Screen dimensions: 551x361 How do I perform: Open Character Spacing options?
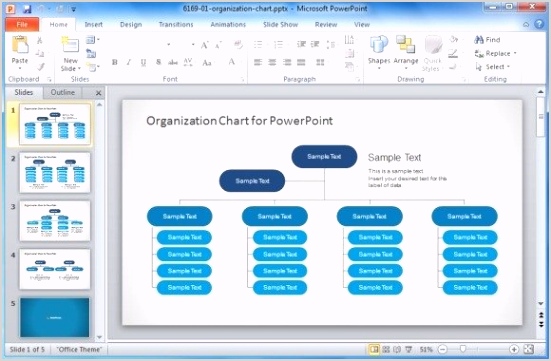(x=188, y=62)
